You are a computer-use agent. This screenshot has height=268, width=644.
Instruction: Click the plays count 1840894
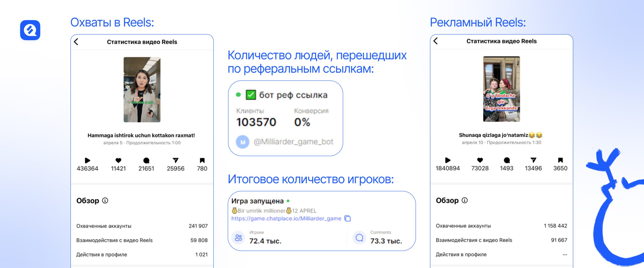tap(448, 168)
